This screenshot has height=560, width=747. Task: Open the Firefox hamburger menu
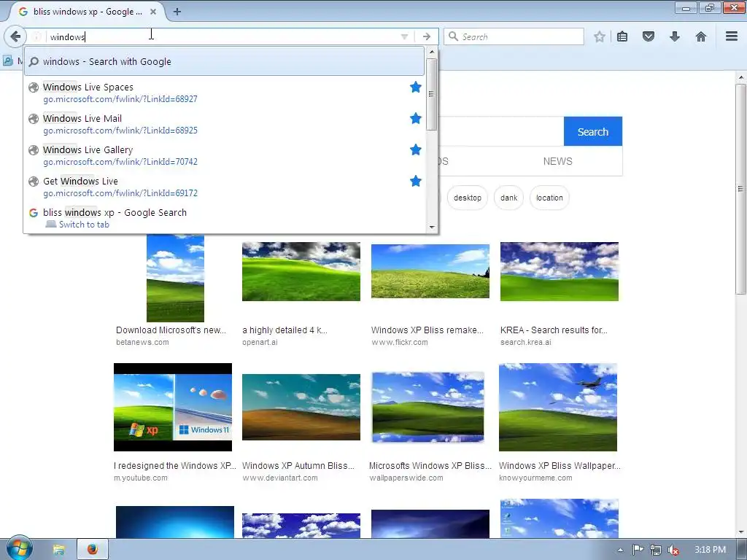click(x=732, y=36)
